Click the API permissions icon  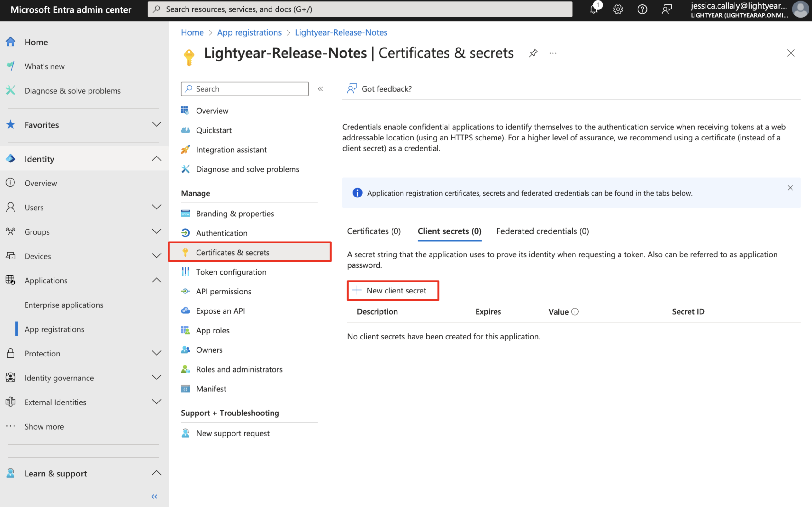[x=185, y=291]
